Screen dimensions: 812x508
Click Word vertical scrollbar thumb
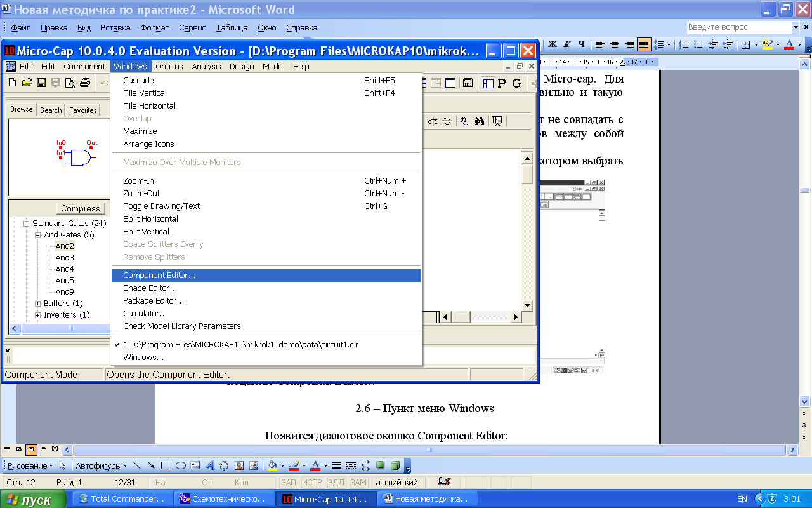804,190
